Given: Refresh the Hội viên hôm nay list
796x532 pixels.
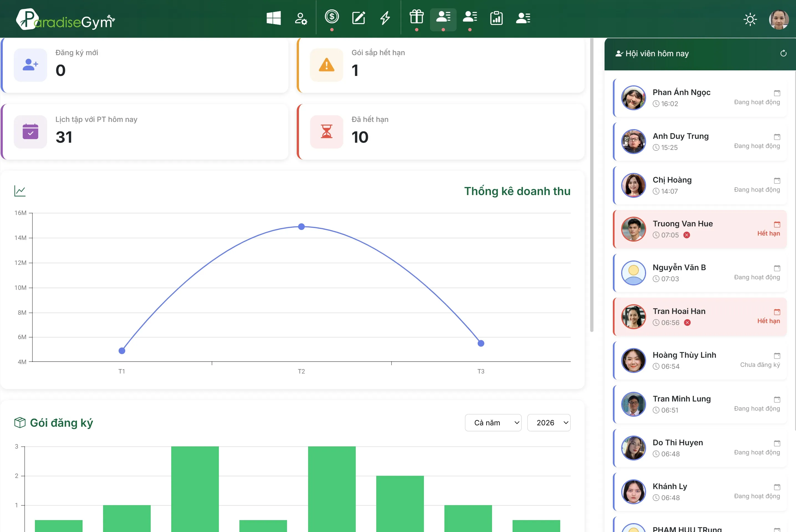Looking at the screenshot, I should point(783,53).
